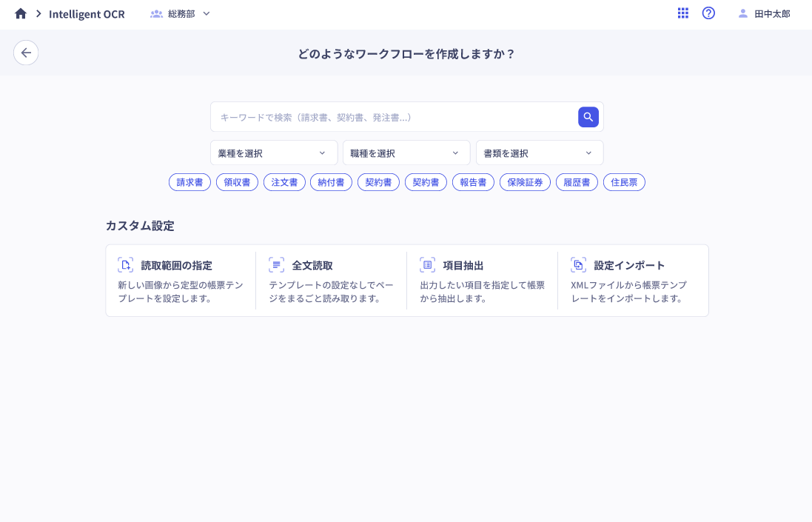Click the Intelligent OCR breadcrumb link
812x522 pixels.
87,13
